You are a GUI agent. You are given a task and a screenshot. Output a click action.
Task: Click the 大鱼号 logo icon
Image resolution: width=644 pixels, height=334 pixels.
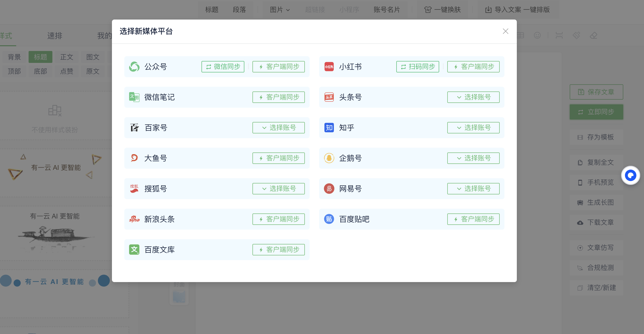(x=134, y=158)
